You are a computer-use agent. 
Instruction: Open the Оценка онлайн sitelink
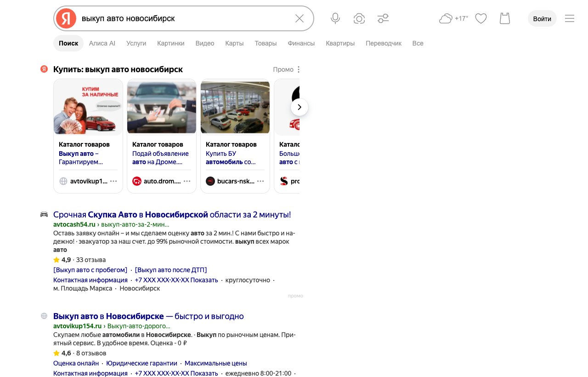pyautogui.click(x=76, y=363)
